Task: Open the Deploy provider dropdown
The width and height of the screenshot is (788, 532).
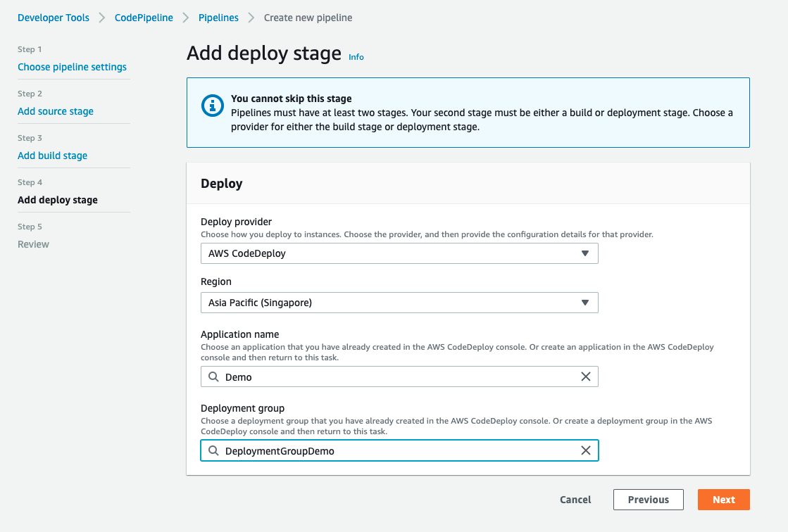Action: pyautogui.click(x=399, y=253)
